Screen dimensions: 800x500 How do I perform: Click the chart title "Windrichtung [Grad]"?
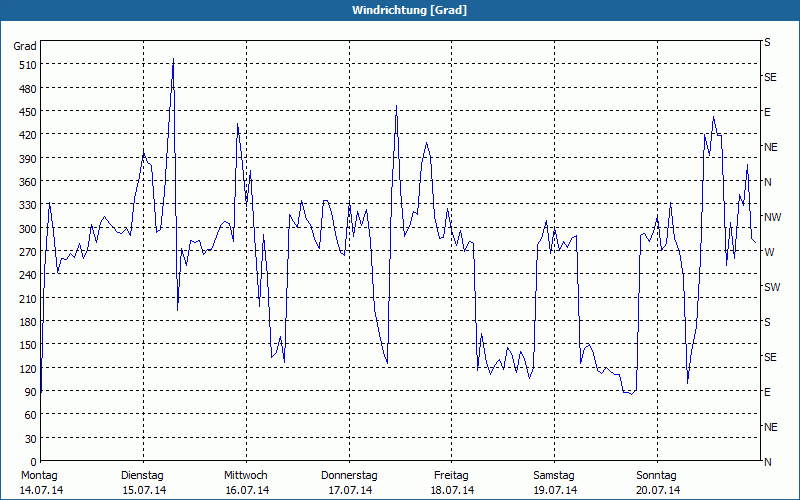409,10
